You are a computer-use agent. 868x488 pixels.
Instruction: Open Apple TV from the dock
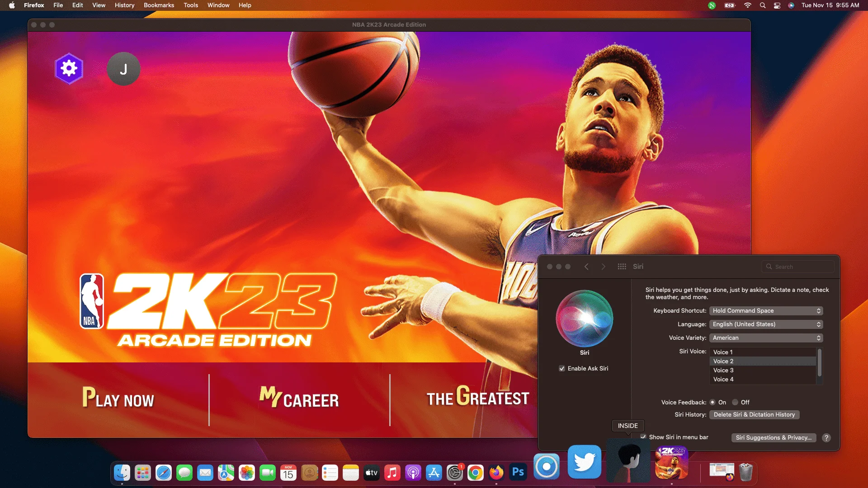[x=372, y=473]
